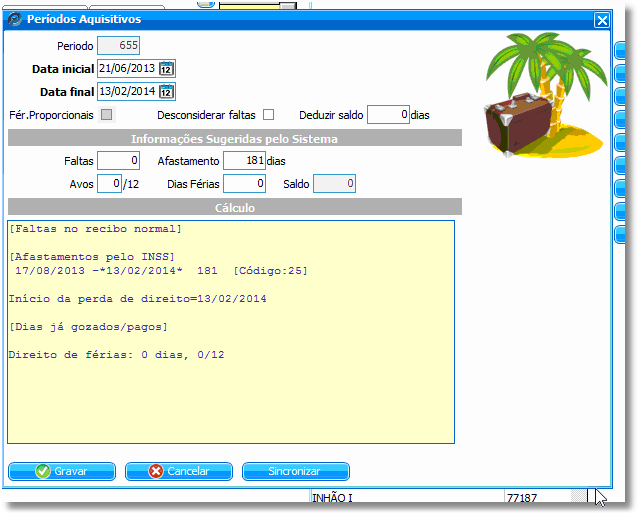639x516 pixels.
Task: Click text 'Início da perda de direito=13/02/2014'
Action: pos(138,299)
